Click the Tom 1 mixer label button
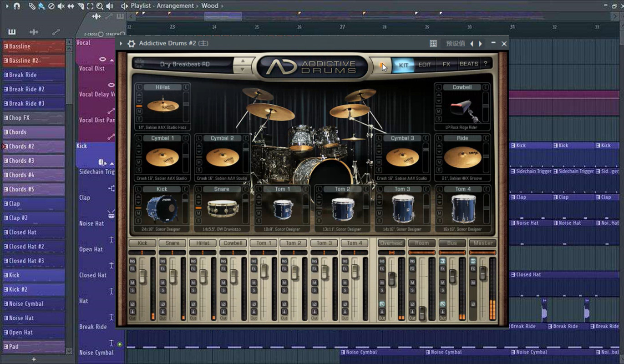The height and width of the screenshot is (364, 624). pos(263,243)
